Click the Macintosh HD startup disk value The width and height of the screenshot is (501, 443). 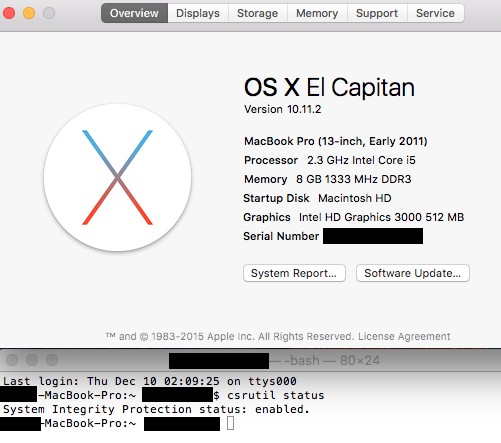[355, 198]
